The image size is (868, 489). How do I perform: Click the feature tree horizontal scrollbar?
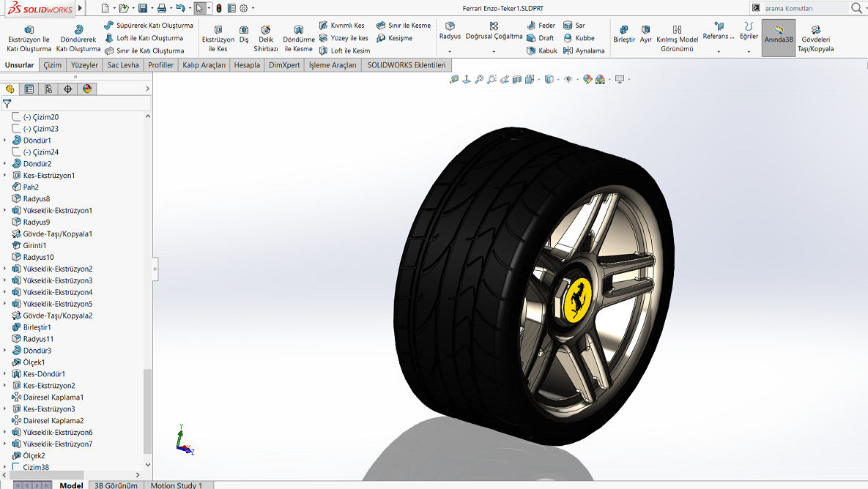click(x=46, y=475)
